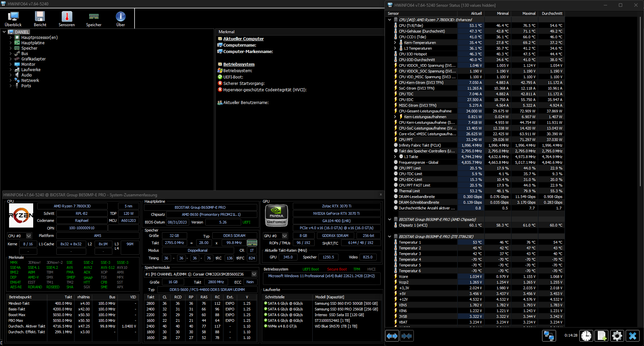
Task: Expand the Kern-Temperaturen sensor group
Action: pyautogui.click(x=395, y=42)
